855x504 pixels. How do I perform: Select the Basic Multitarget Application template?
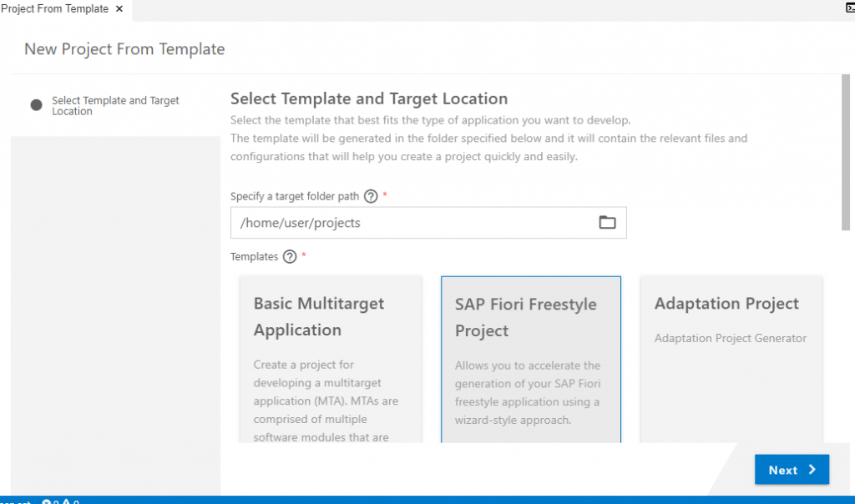click(x=331, y=360)
